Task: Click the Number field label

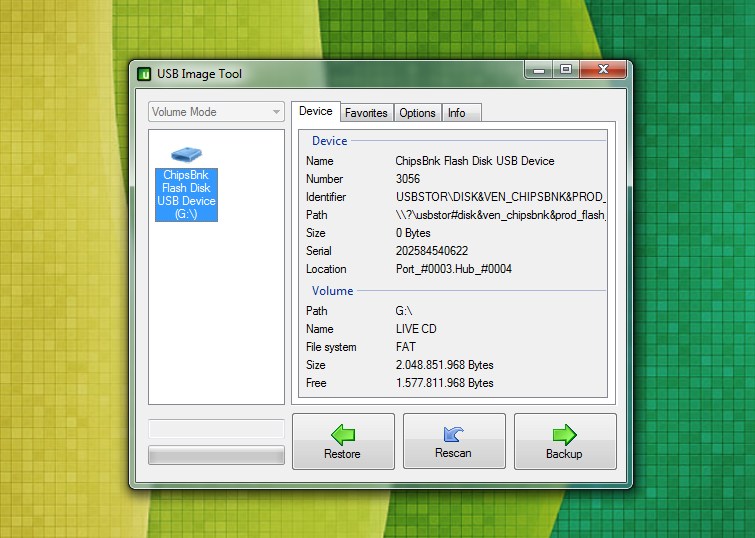Action: pyautogui.click(x=325, y=179)
